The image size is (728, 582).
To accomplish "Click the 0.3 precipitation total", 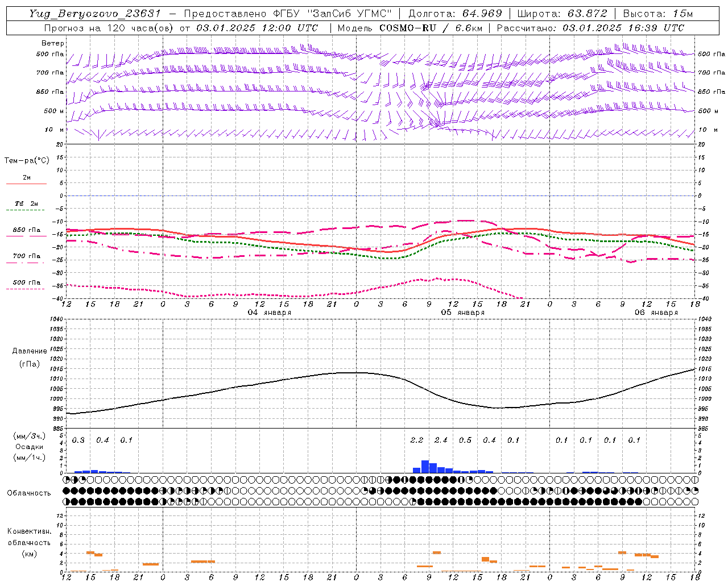I will pyautogui.click(x=78, y=440).
